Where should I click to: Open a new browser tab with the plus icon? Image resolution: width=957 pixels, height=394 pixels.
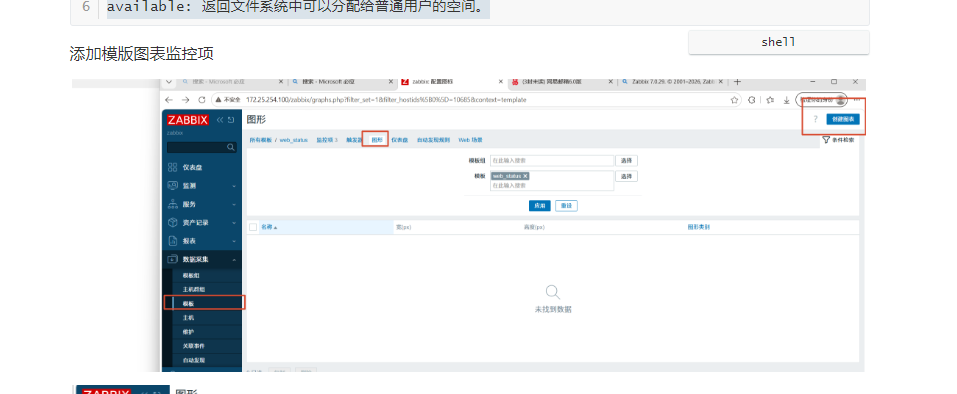(x=737, y=82)
